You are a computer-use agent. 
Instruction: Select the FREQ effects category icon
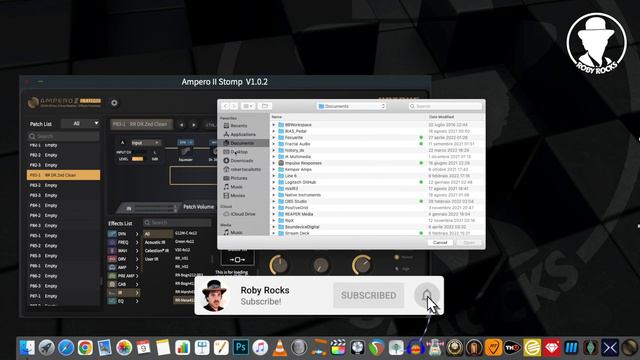(x=112, y=242)
